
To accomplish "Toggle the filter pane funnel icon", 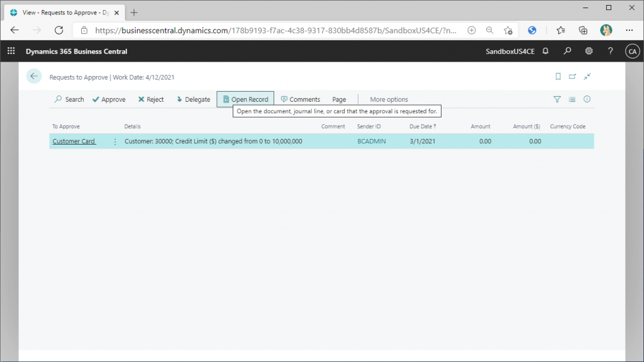I will 557,99.
